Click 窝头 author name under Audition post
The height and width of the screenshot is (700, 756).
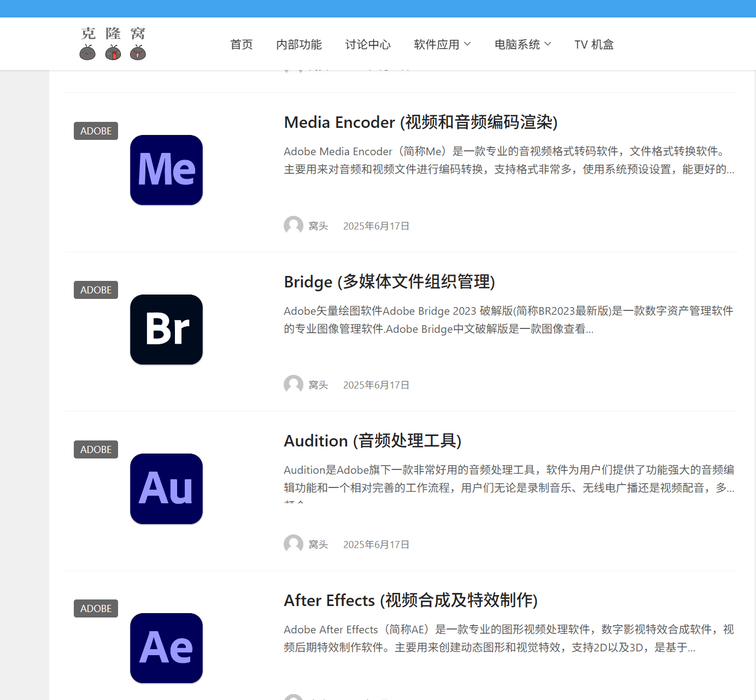click(318, 545)
